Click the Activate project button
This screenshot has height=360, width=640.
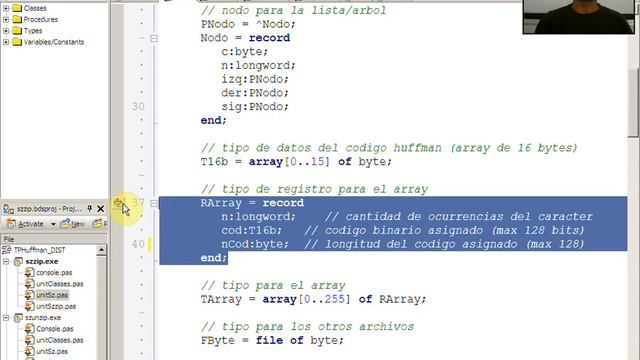[26, 224]
